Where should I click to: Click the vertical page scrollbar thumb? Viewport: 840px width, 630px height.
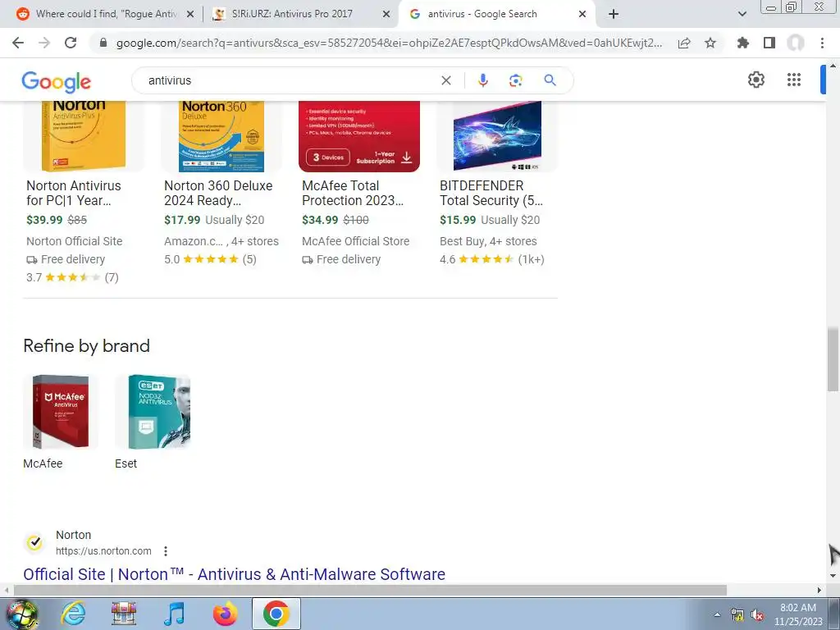tap(833, 359)
